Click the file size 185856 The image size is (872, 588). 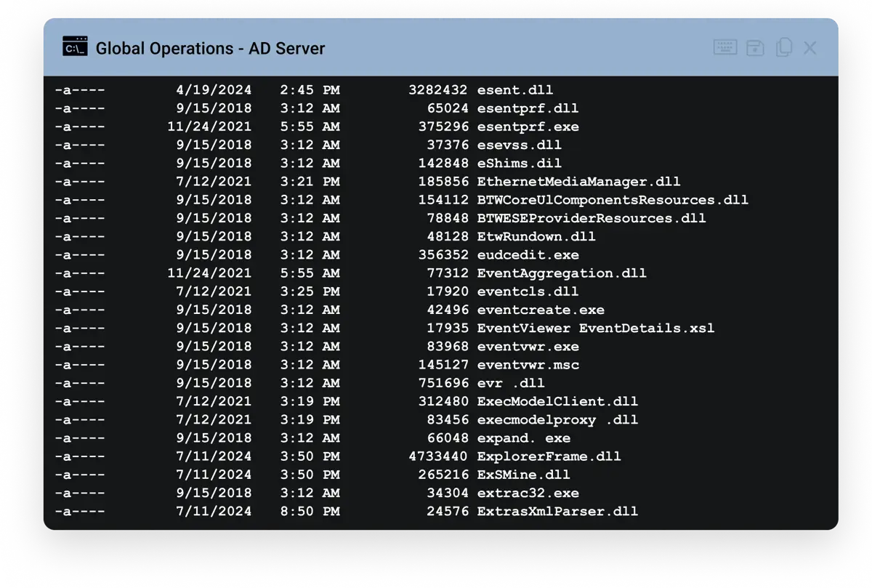(x=443, y=182)
